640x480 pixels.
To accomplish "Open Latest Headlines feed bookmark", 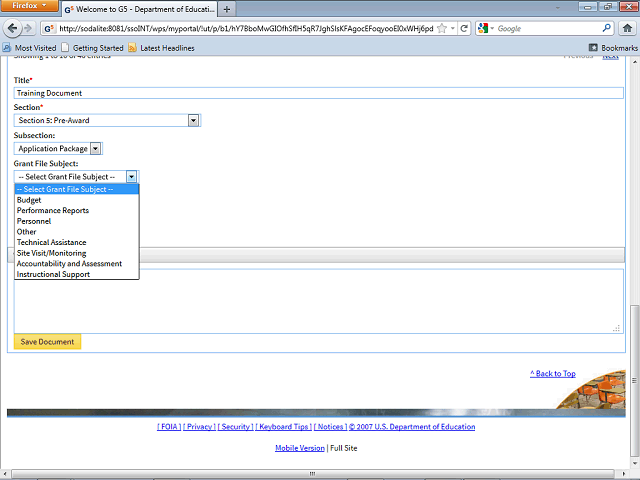I will (x=161, y=48).
